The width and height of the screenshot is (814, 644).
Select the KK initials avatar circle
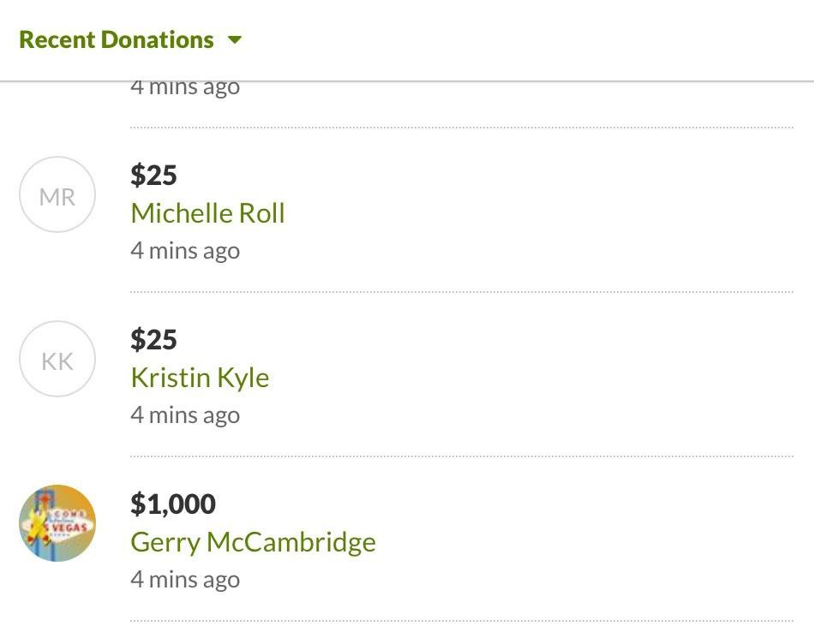[x=57, y=359]
